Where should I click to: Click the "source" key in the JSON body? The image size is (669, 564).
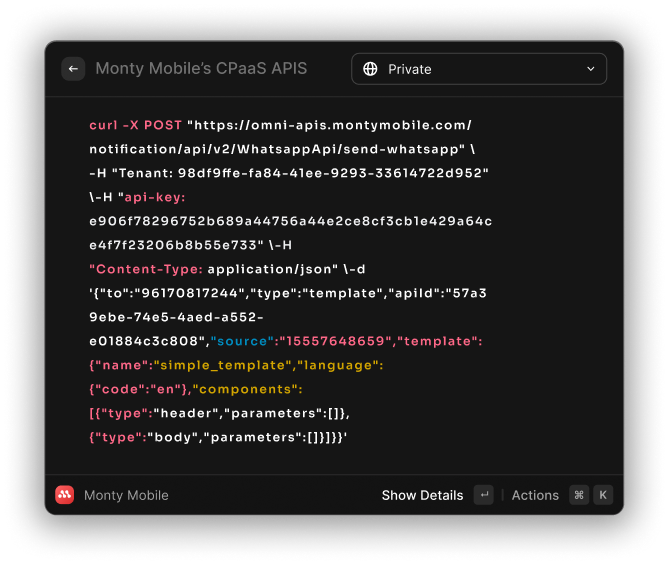pyautogui.click(x=242, y=341)
